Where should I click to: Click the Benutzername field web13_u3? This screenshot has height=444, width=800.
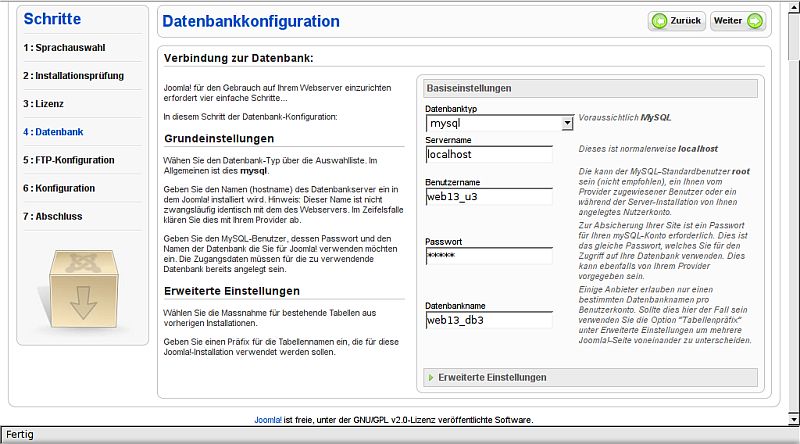[x=489, y=196]
